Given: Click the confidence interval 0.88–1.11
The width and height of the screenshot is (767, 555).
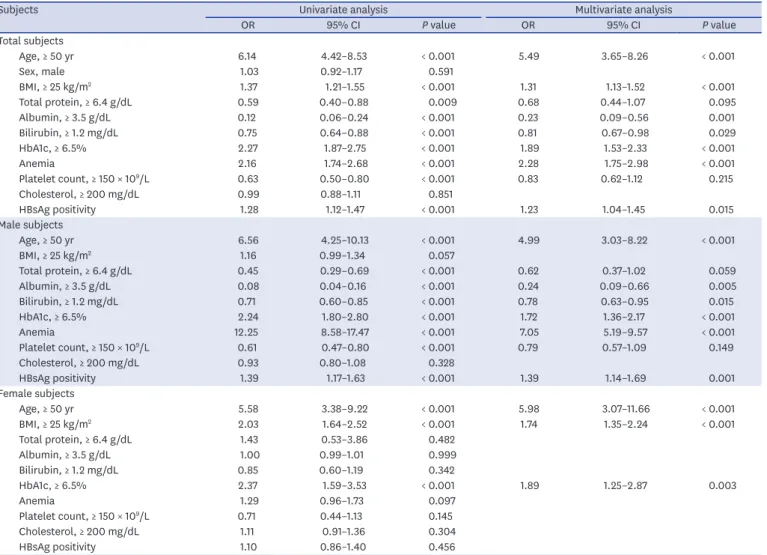Looking at the screenshot, I should [340, 194].
